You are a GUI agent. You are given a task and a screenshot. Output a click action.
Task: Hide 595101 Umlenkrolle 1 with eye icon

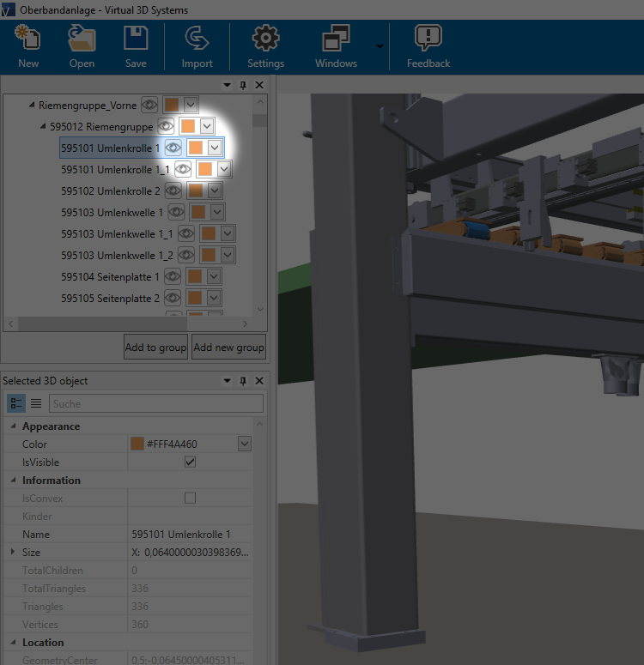173,148
